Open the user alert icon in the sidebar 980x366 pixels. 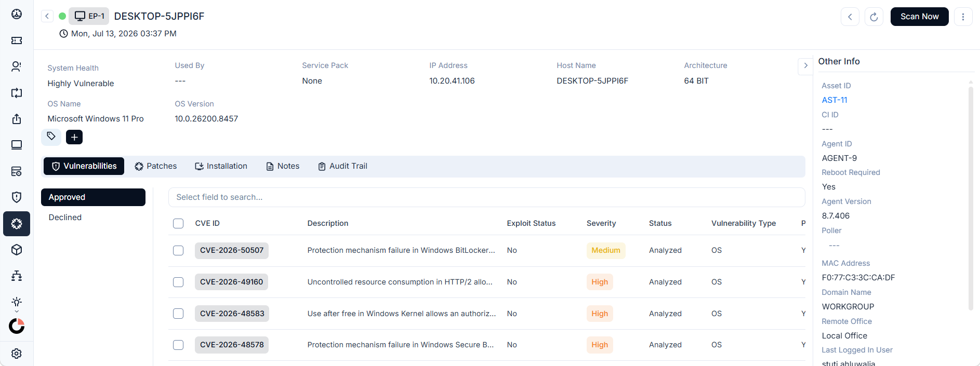pos(17,66)
